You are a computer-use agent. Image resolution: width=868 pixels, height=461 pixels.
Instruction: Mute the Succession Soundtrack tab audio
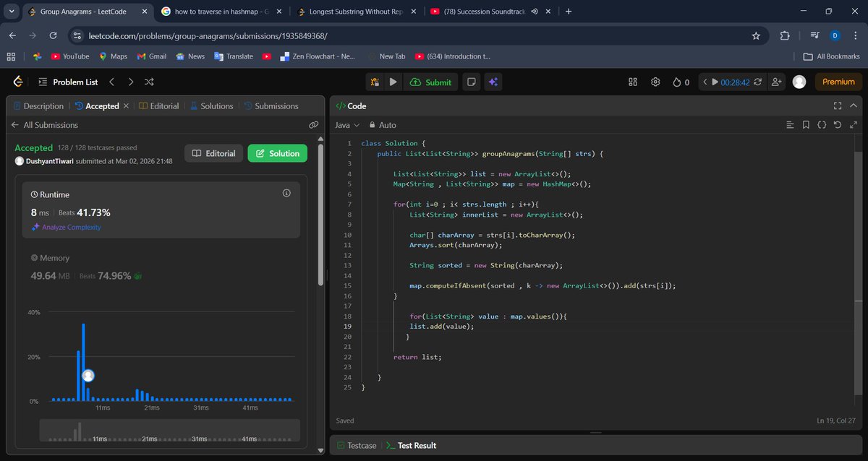pyautogui.click(x=535, y=12)
